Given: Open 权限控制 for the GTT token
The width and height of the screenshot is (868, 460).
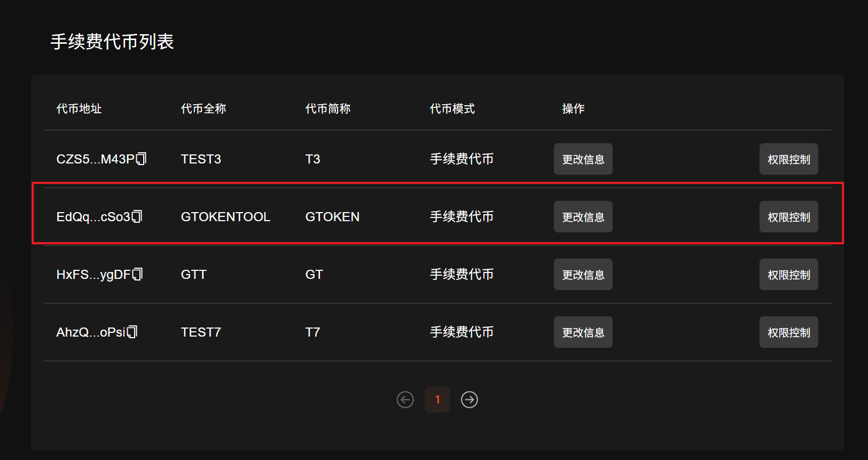Looking at the screenshot, I should (788, 275).
